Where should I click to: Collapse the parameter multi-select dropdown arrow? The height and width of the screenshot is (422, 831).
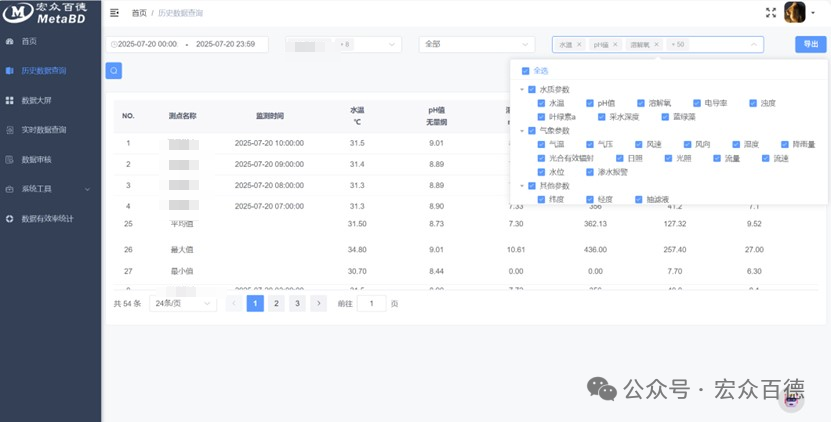[754, 45]
